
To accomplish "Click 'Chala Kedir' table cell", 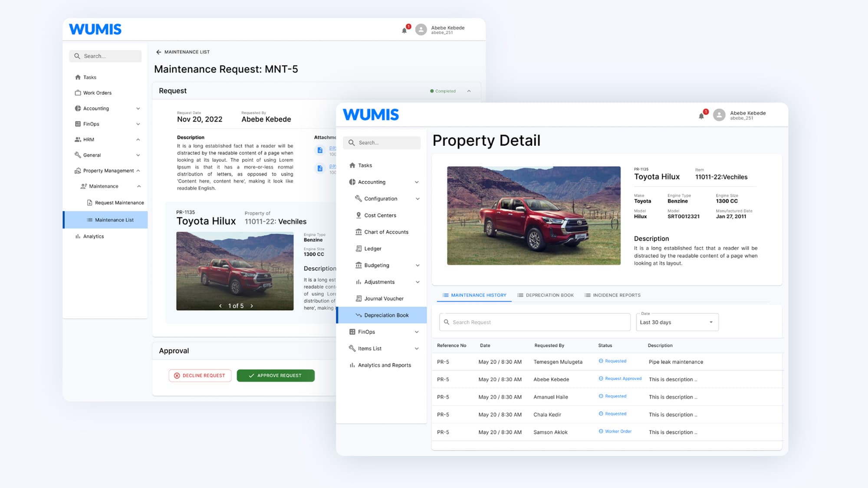I will point(547,415).
